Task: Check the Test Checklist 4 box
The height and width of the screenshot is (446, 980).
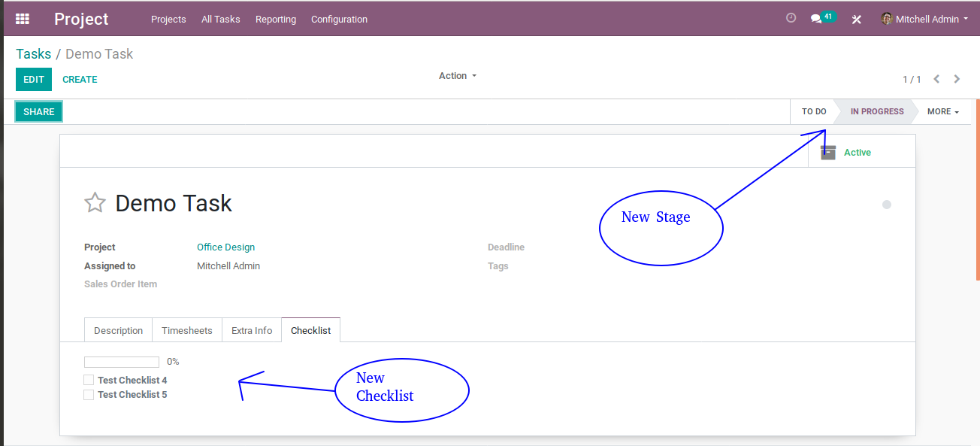Action: [x=89, y=380]
